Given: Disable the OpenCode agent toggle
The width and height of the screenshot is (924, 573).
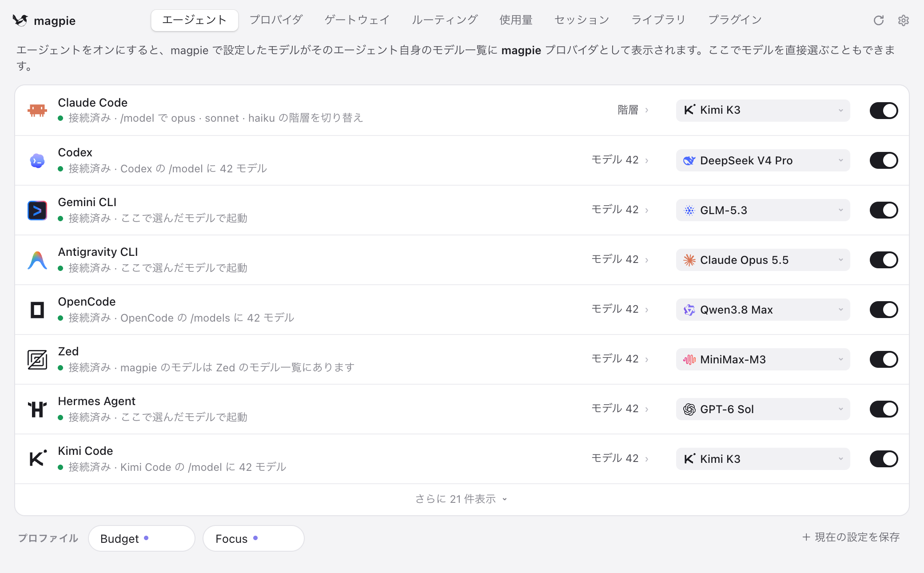Looking at the screenshot, I should (884, 310).
